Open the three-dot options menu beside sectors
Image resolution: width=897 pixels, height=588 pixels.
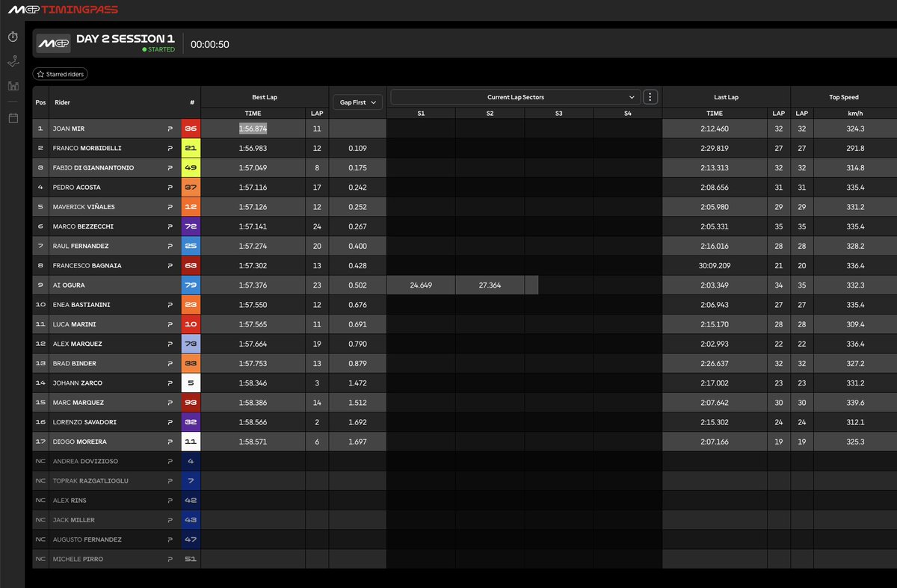point(650,97)
